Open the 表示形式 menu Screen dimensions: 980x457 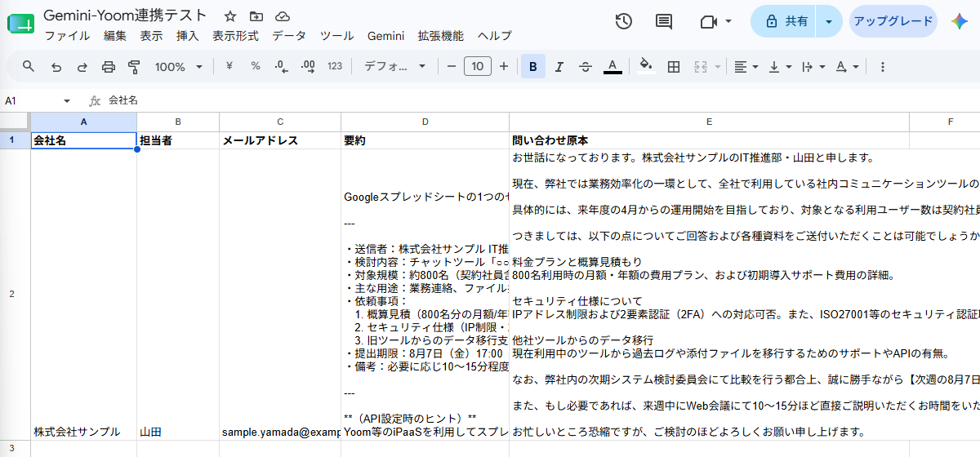coord(235,36)
